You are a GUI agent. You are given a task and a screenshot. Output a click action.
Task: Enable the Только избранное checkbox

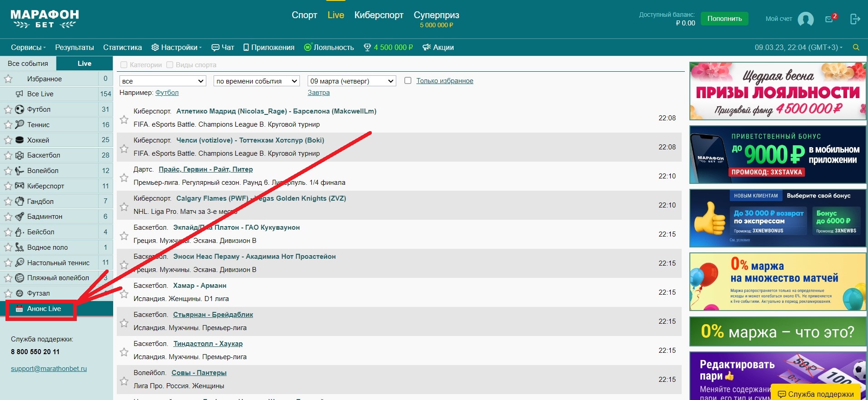[408, 80]
